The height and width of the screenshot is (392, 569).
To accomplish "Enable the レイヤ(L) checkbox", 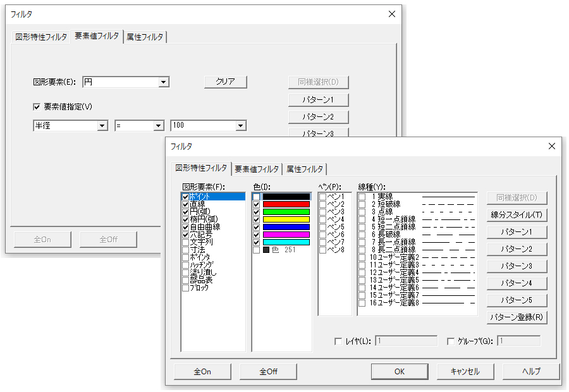I will (x=338, y=341).
